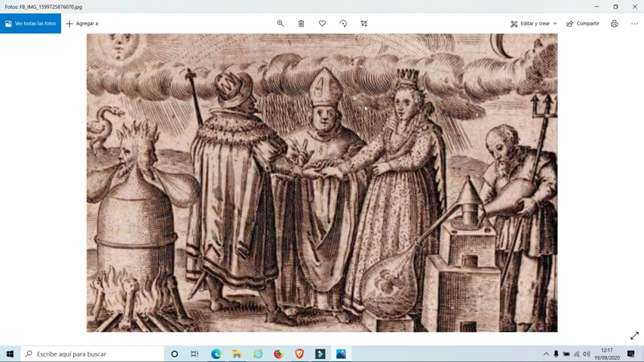Launch Brave browser from taskbar
The width and height of the screenshot is (644, 362).
click(x=299, y=354)
